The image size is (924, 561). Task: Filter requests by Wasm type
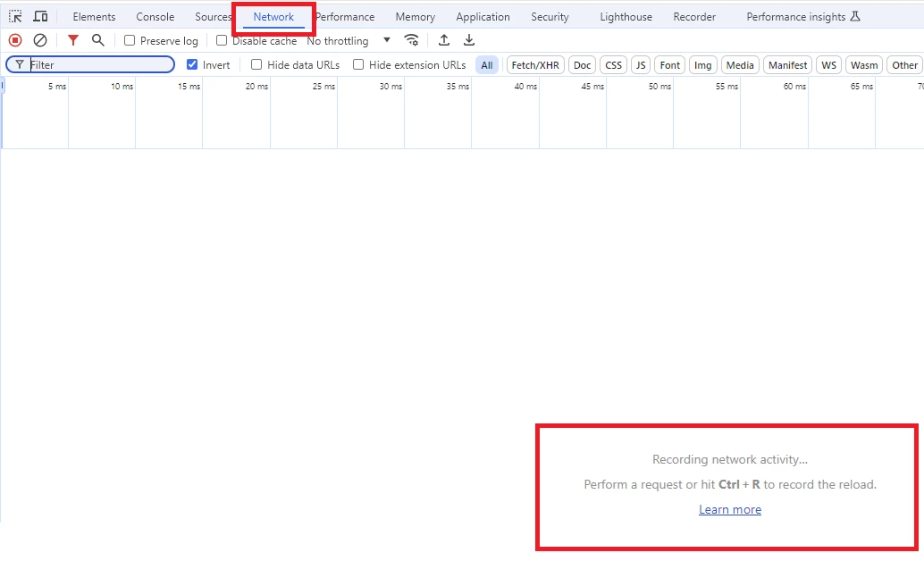tap(864, 65)
